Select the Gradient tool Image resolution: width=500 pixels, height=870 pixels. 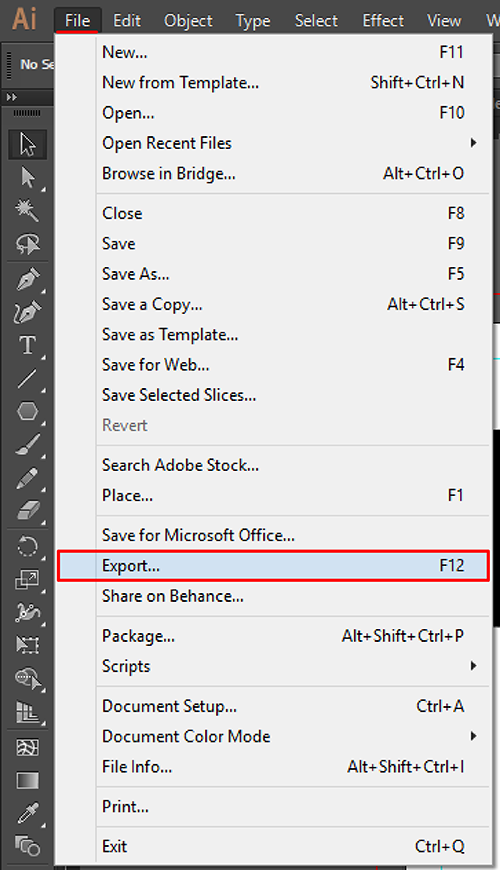[x=27, y=780]
